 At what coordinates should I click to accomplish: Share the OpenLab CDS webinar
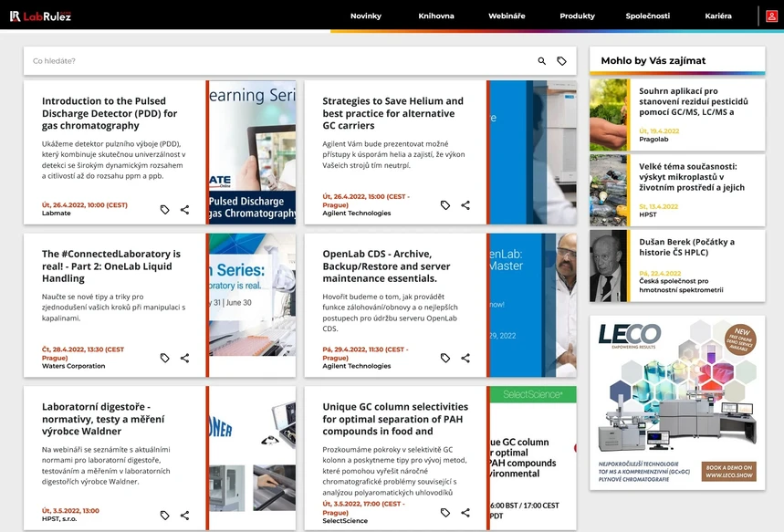click(x=465, y=358)
